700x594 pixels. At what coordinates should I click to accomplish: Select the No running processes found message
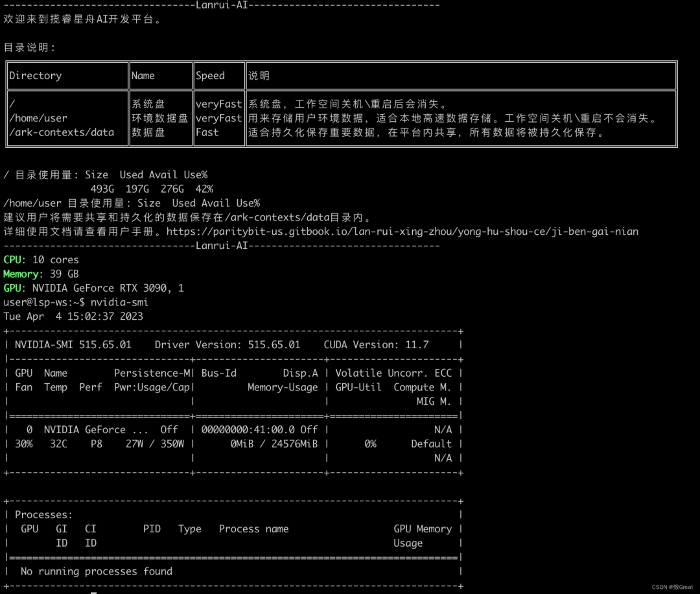(x=97, y=572)
